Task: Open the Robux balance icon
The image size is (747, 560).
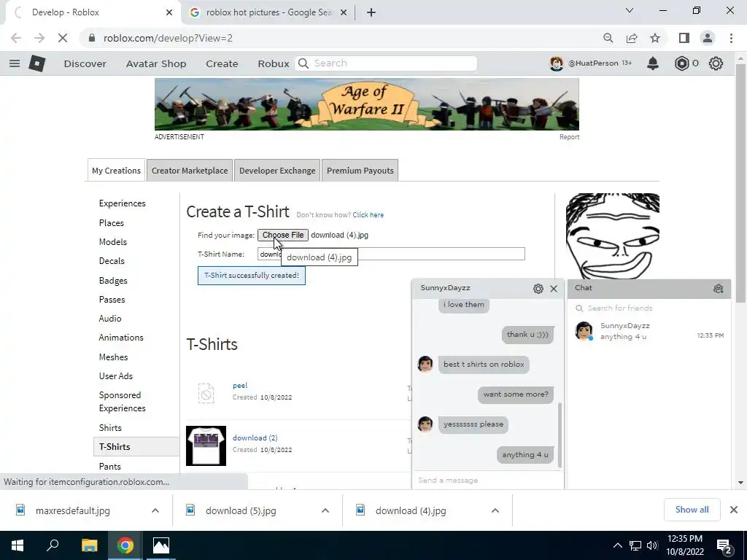Action: [682, 63]
